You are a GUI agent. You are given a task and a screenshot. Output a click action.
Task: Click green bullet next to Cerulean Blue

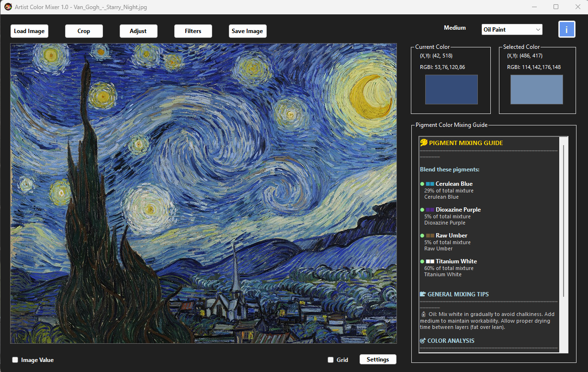click(422, 184)
